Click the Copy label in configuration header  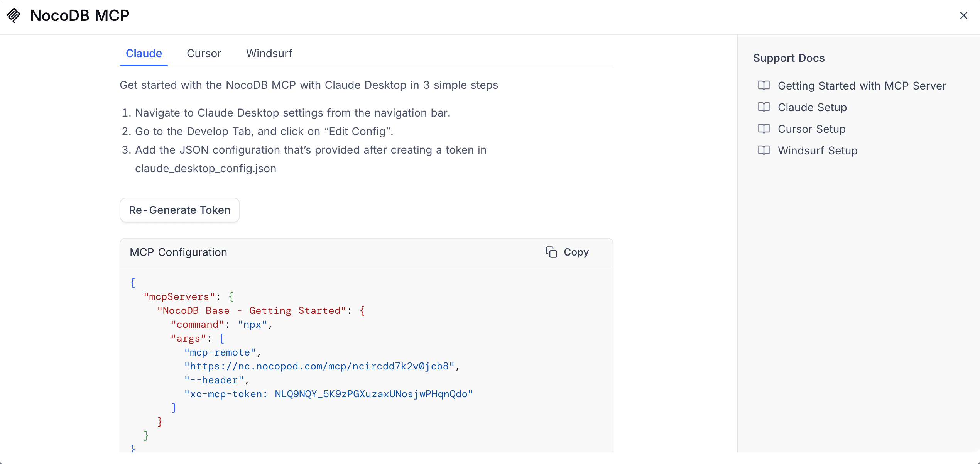click(x=576, y=252)
